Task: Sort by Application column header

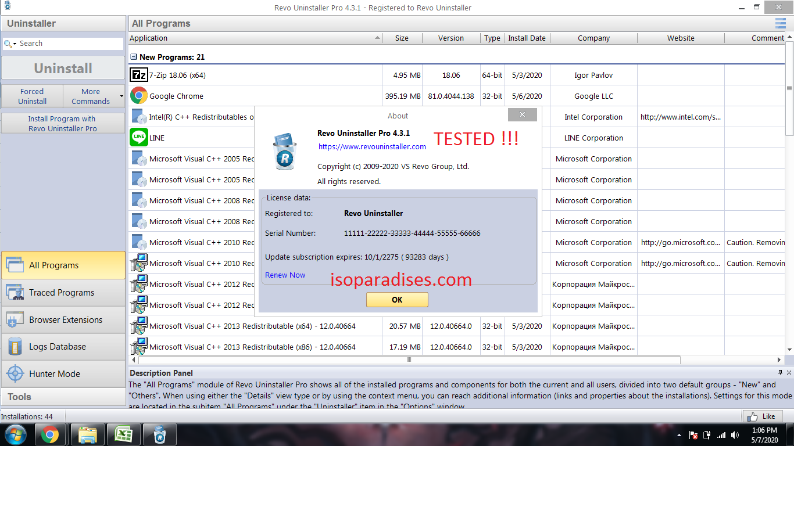Action: click(x=255, y=38)
